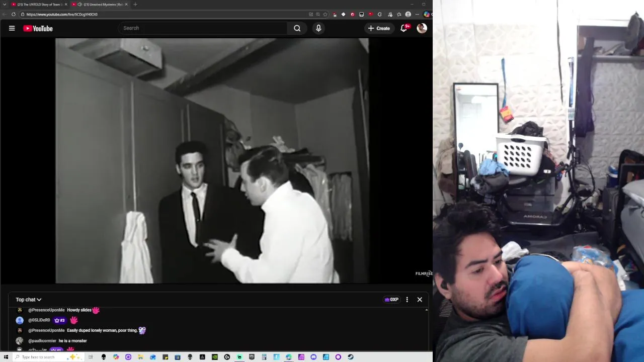The image size is (644, 362).
Task: Reload the page with refresh button
Action: tap(14, 14)
